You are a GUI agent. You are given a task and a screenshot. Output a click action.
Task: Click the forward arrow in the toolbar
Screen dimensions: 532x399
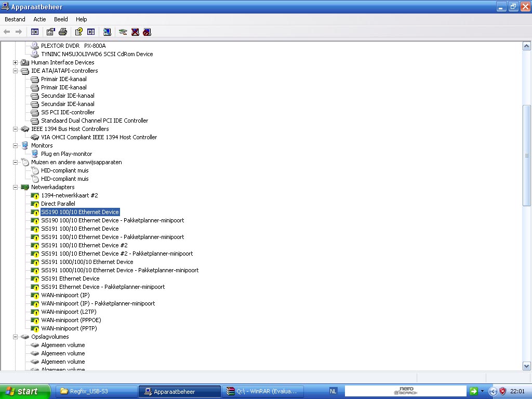point(19,32)
